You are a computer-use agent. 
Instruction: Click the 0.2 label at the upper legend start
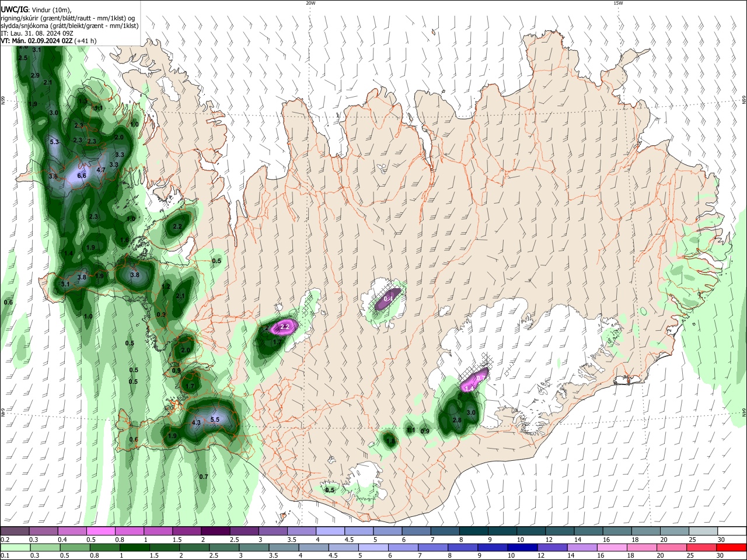point(5,540)
